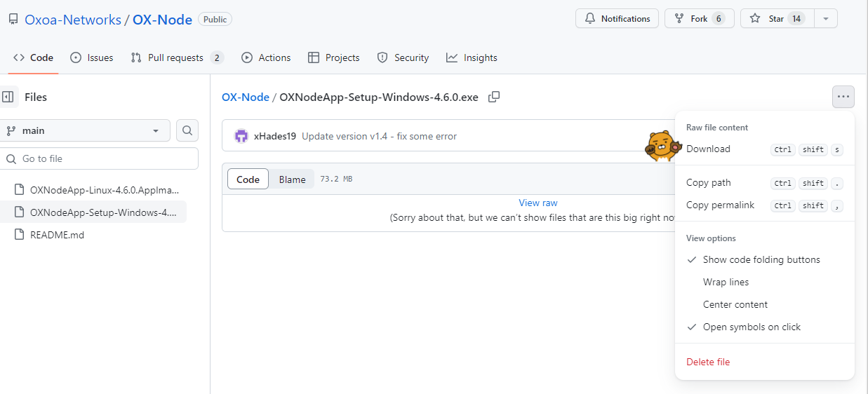
Task: Expand the Star lists dropdown arrow
Action: [x=826, y=19]
